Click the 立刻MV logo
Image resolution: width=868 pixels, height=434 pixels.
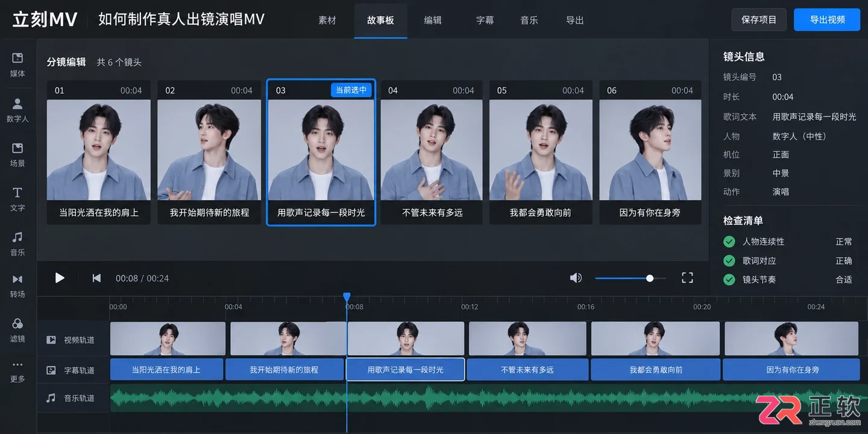[x=45, y=19]
